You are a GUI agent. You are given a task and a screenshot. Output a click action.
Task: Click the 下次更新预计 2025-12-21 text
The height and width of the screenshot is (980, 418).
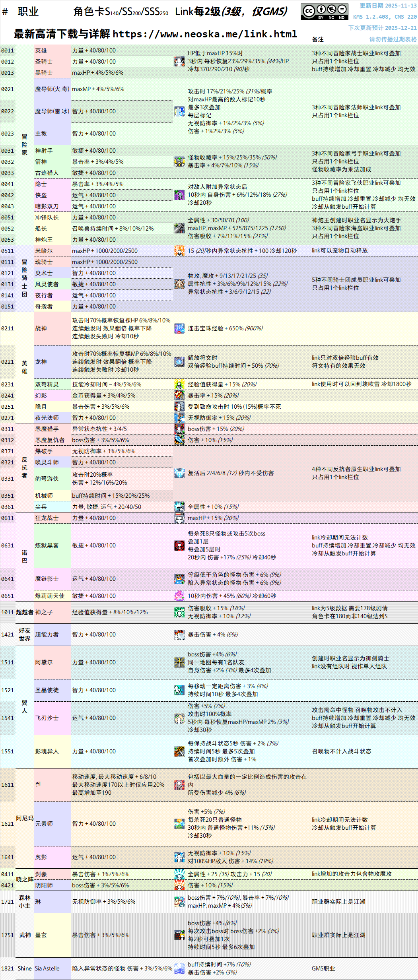382,28
